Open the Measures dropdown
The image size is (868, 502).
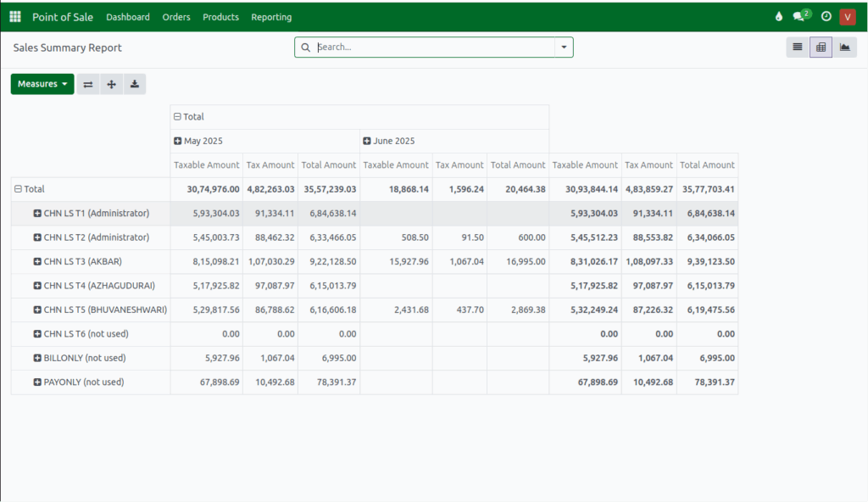click(x=42, y=84)
